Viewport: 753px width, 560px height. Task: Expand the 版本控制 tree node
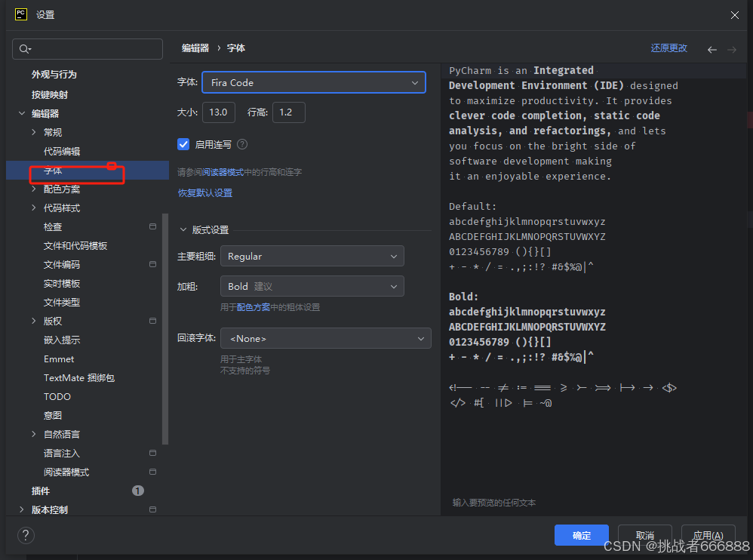(22, 509)
